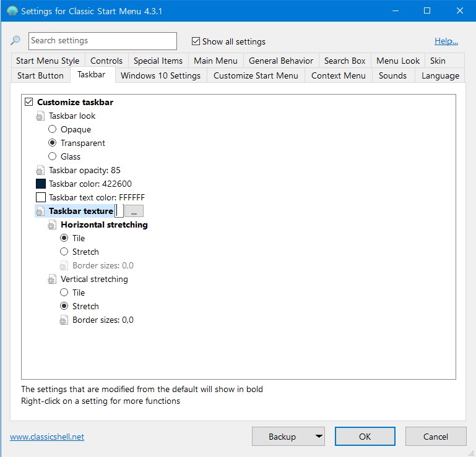Open the Language tab
The width and height of the screenshot is (476, 457).
point(440,75)
